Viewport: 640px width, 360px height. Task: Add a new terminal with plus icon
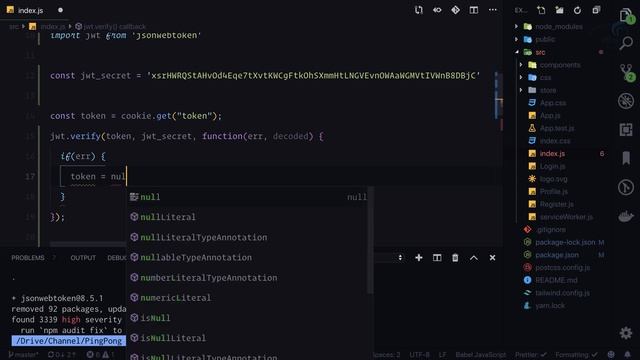418,258
